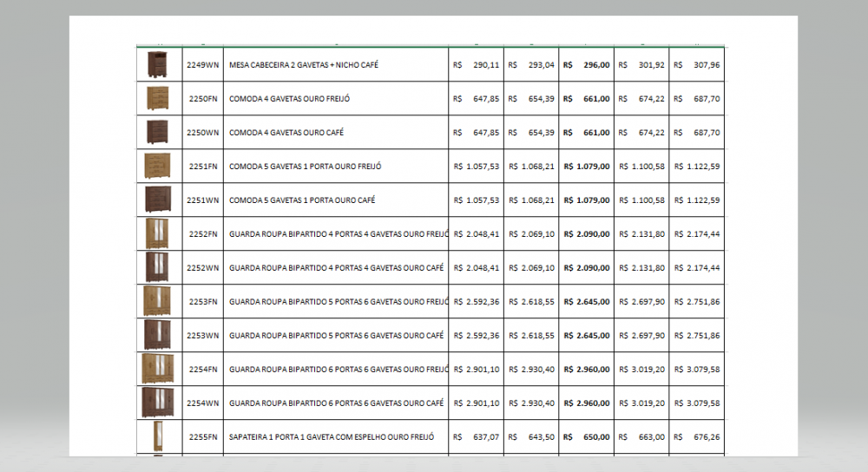Open the 2255FN sapateira thumbnail image

click(x=157, y=436)
